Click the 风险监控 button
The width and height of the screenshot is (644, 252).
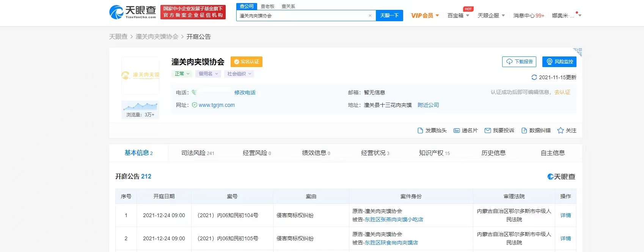[x=559, y=62]
